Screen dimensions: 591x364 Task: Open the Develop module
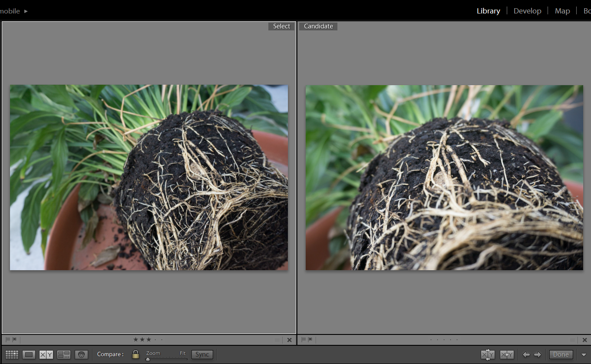[x=527, y=11]
